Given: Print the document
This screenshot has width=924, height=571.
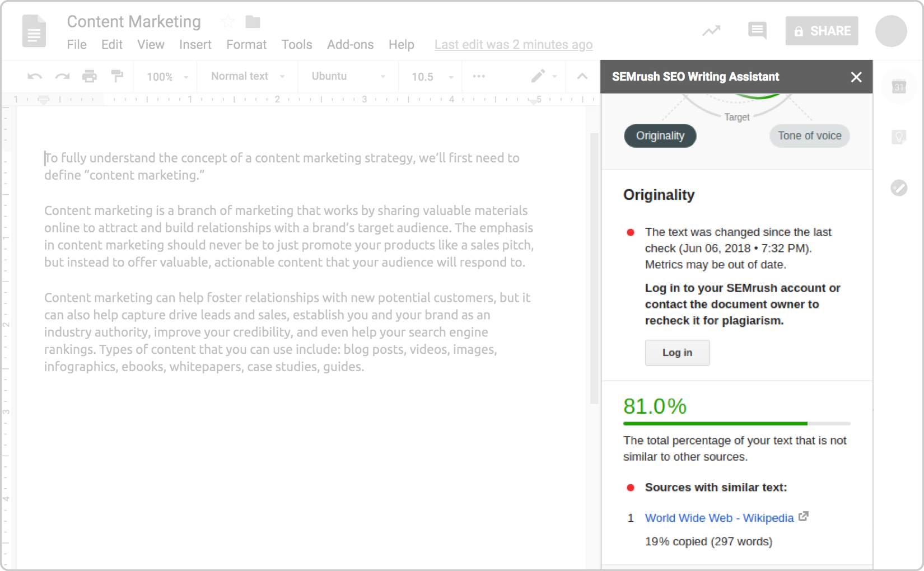Looking at the screenshot, I should pos(90,76).
